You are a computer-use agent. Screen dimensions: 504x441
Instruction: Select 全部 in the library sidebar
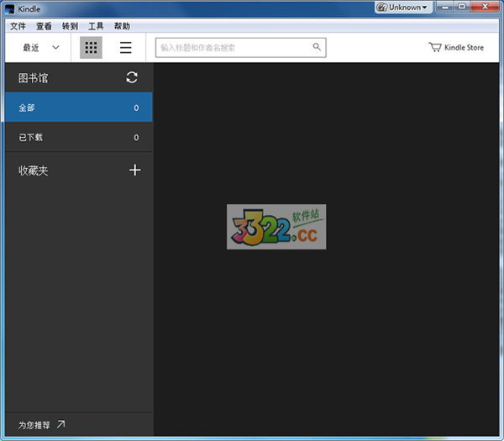click(76, 108)
